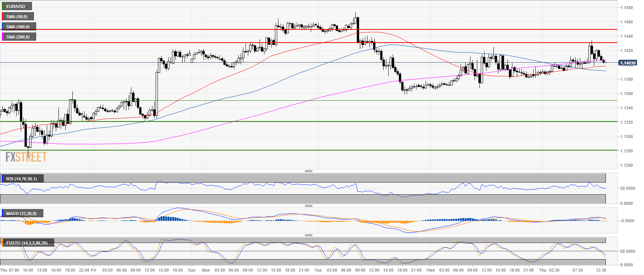Click the 'Wed' label on time axis
Image resolution: width=644 pixels, height=275 pixels.
tap(430, 270)
